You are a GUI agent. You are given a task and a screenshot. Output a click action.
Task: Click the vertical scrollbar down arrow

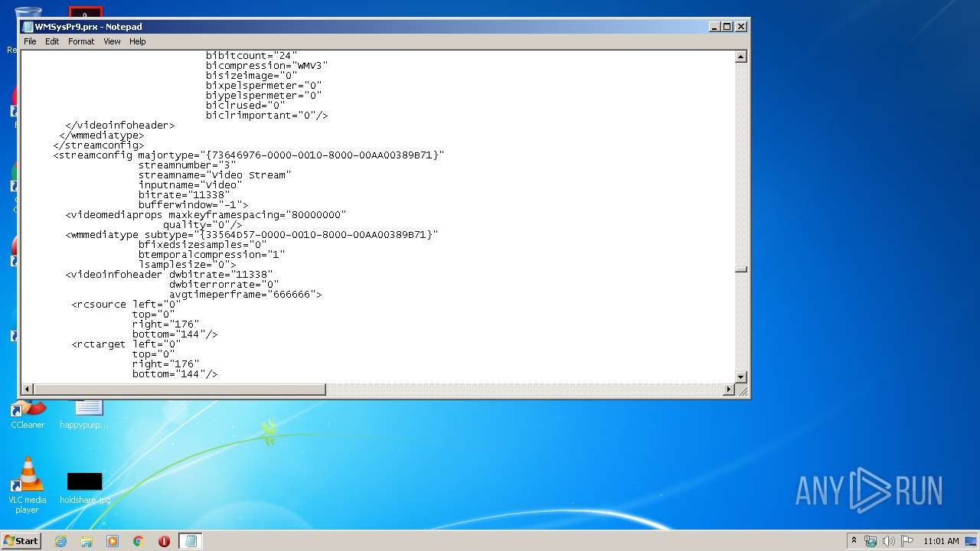740,377
